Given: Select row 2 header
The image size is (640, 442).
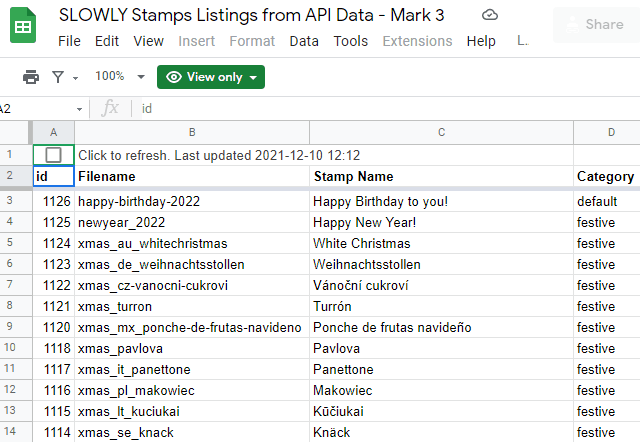Looking at the screenshot, I should click(x=16, y=176).
